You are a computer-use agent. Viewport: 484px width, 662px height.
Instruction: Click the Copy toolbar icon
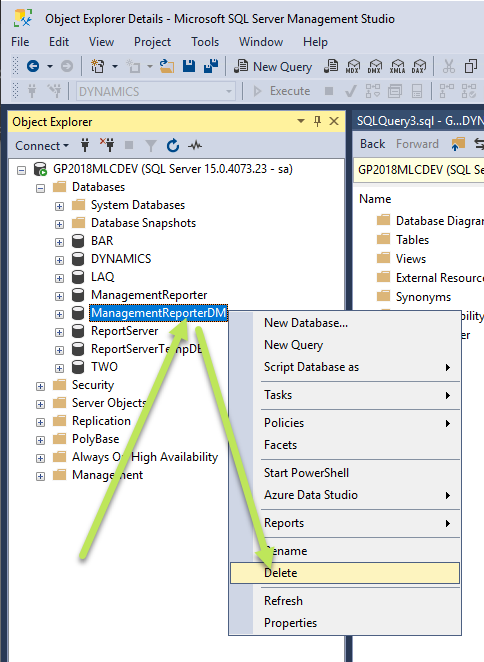pos(470,66)
